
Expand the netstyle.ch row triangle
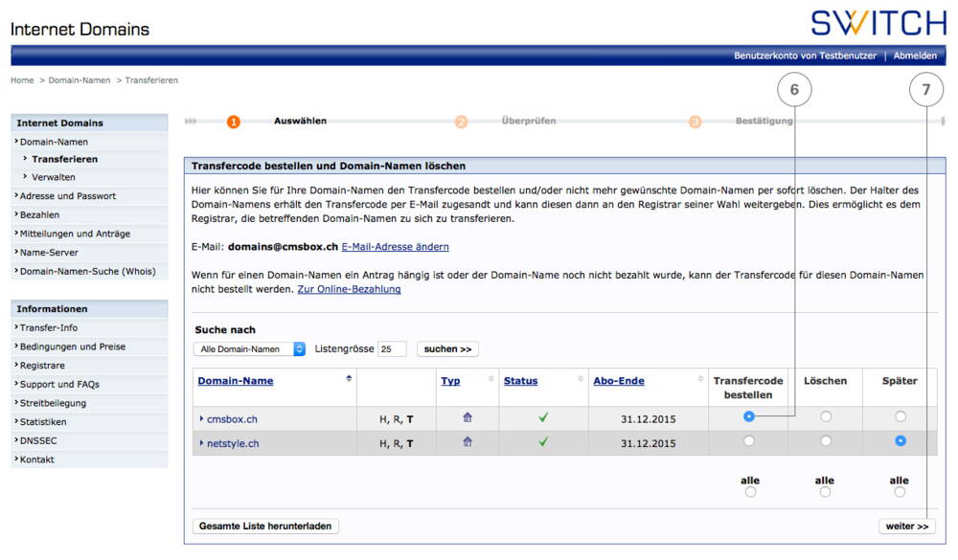pos(203,441)
